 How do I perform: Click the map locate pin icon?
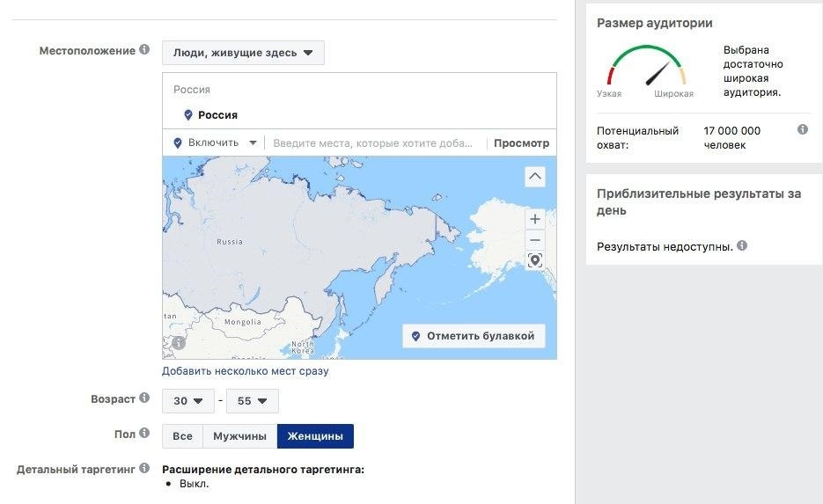coord(535,260)
